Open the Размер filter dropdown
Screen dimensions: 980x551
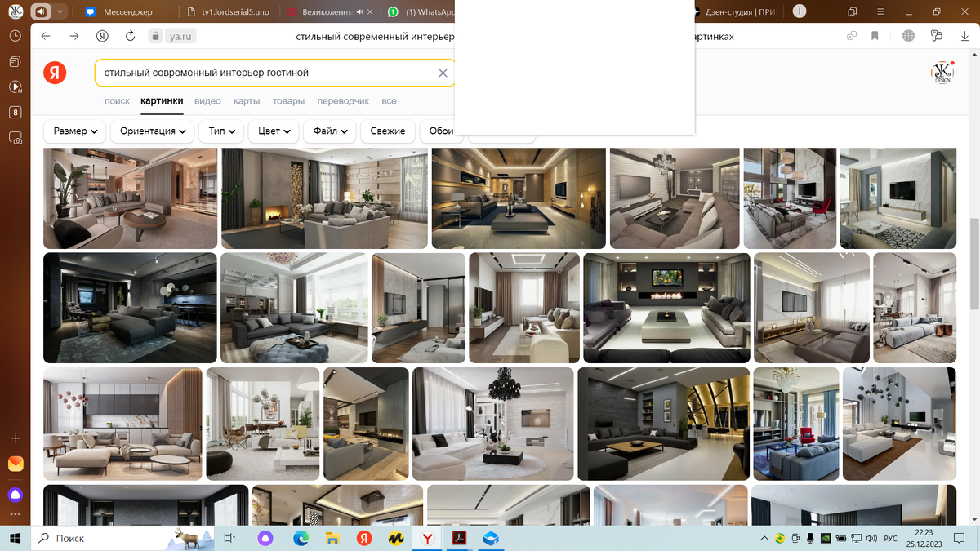[75, 131]
